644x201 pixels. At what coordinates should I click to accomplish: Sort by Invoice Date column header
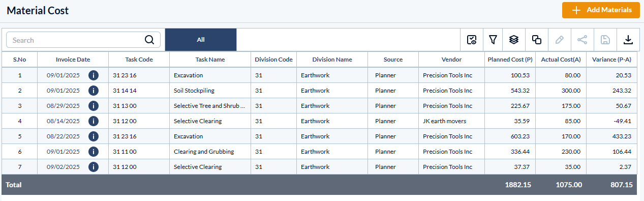point(73,60)
